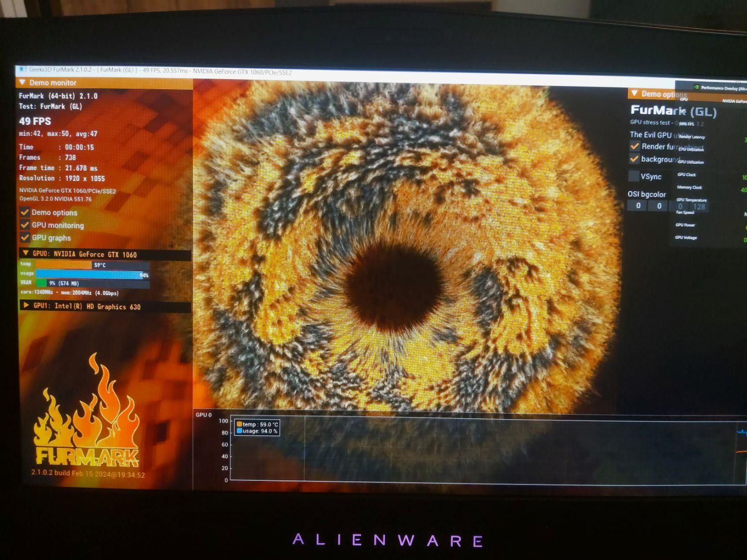Image resolution: width=747 pixels, height=560 pixels.
Task: Click blue usage legend square in graph
Action: 240,431
